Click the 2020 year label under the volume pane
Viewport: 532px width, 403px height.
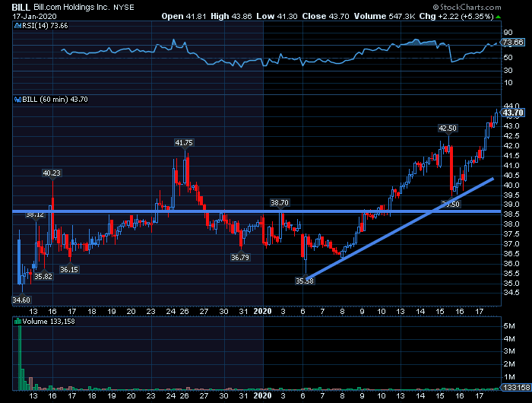coord(263,396)
